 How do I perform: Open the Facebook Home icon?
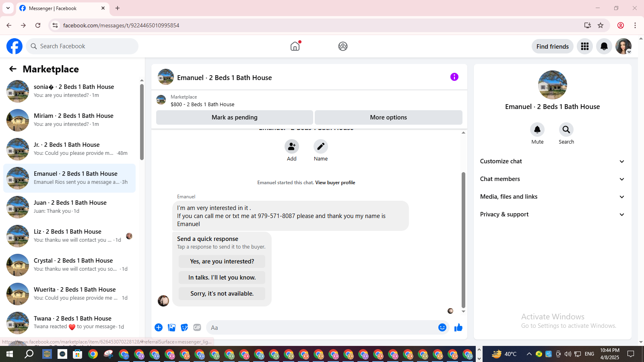click(295, 46)
